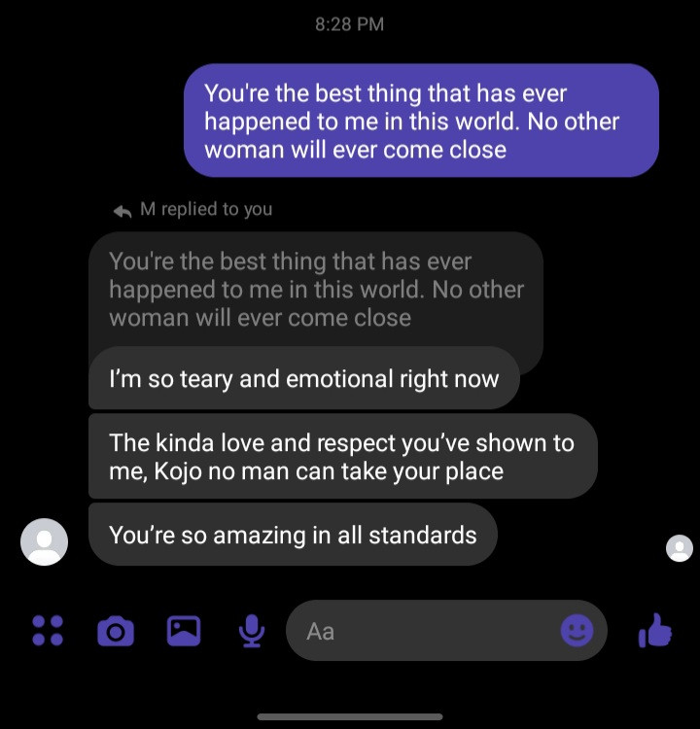Image resolution: width=700 pixels, height=729 pixels.
Task: Focus the Aa message input field
Action: [446, 631]
